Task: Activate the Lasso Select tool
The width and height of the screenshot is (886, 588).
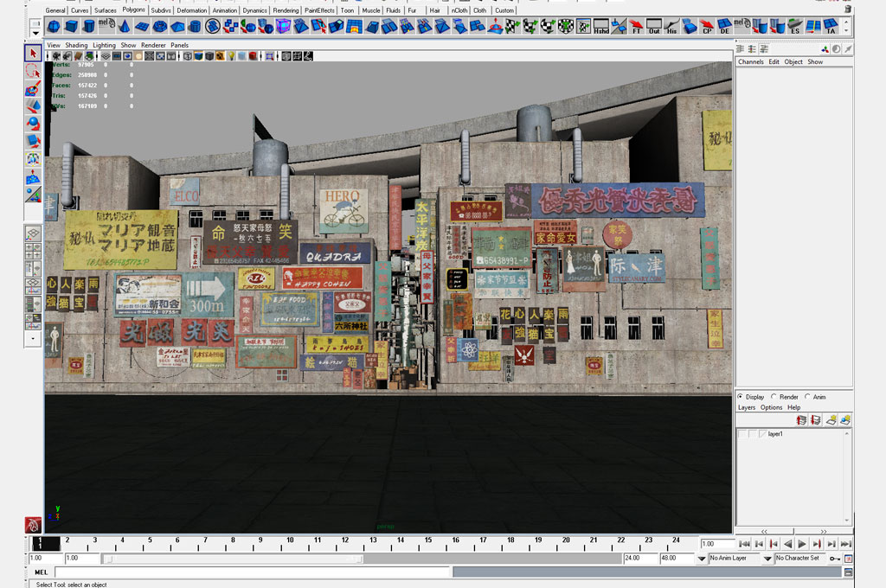Action: [x=33, y=71]
